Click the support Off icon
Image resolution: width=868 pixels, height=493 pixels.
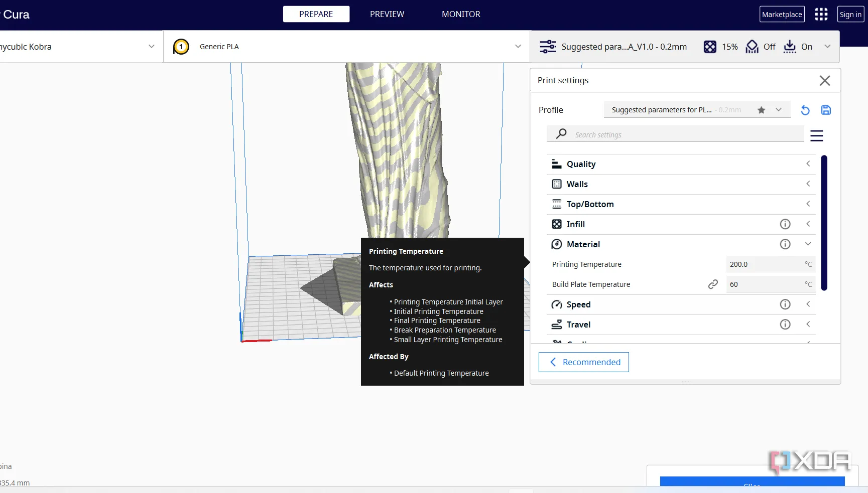click(752, 47)
